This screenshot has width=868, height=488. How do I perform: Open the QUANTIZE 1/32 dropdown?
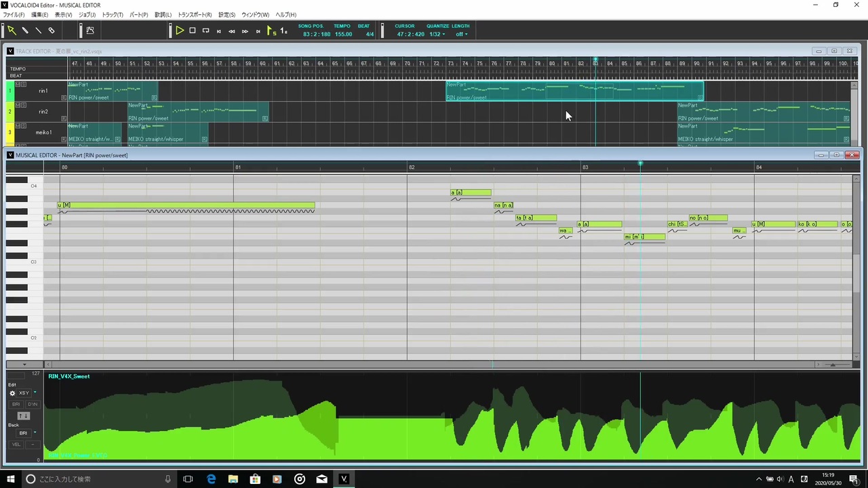pos(437,34)
